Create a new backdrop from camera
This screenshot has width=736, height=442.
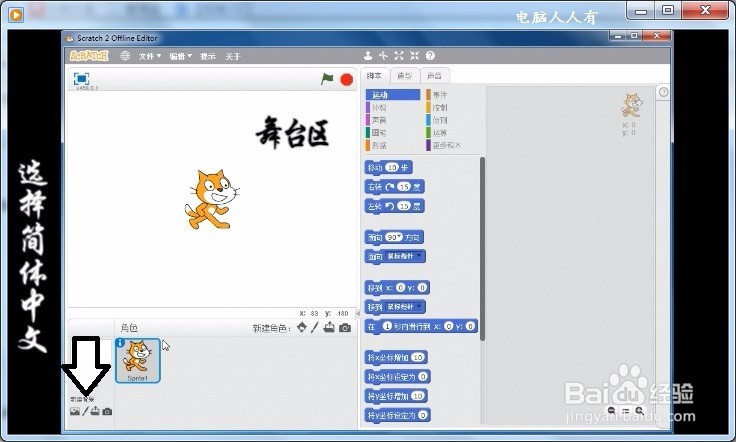(107, 412)
